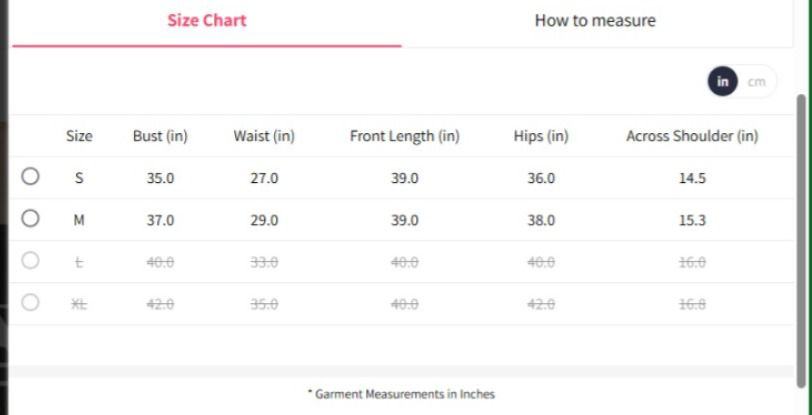Click the M size label
Viewport: 812px width, 415px height.
click(x=79, y=220)
